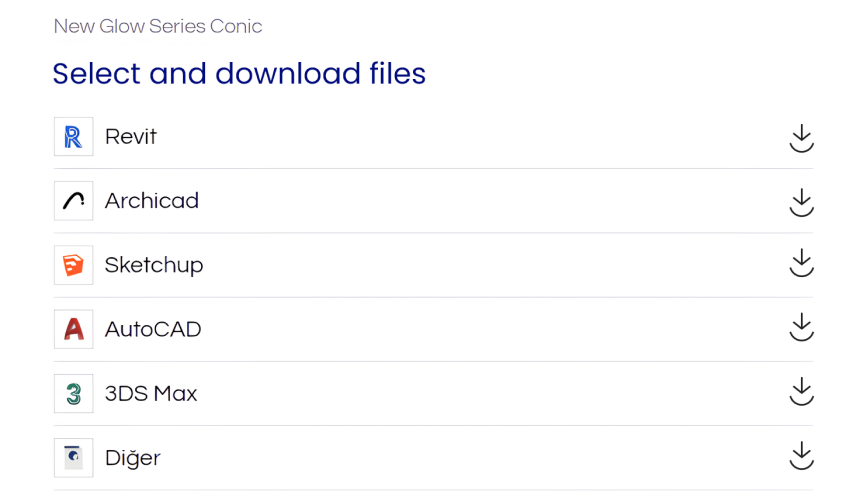The width and height of the screenshot is (867, 501).
Task: Download the AutoCAD file
Action: (801, 330)
